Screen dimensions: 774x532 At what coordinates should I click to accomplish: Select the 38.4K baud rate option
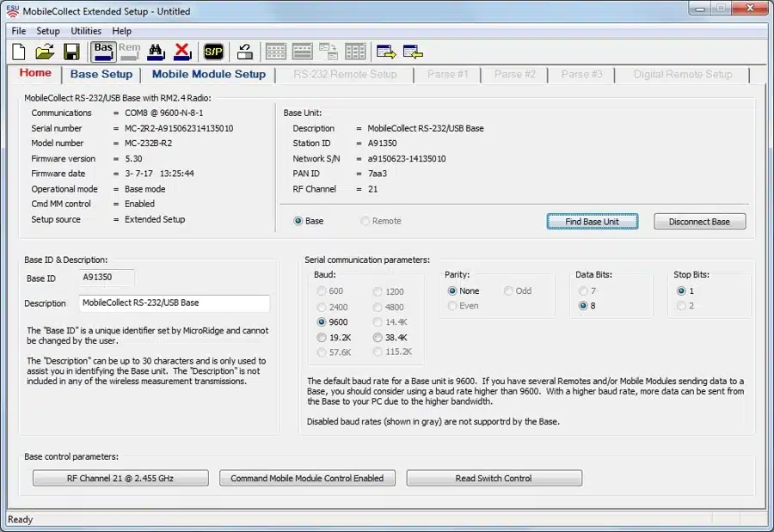[x=378, y=338]
